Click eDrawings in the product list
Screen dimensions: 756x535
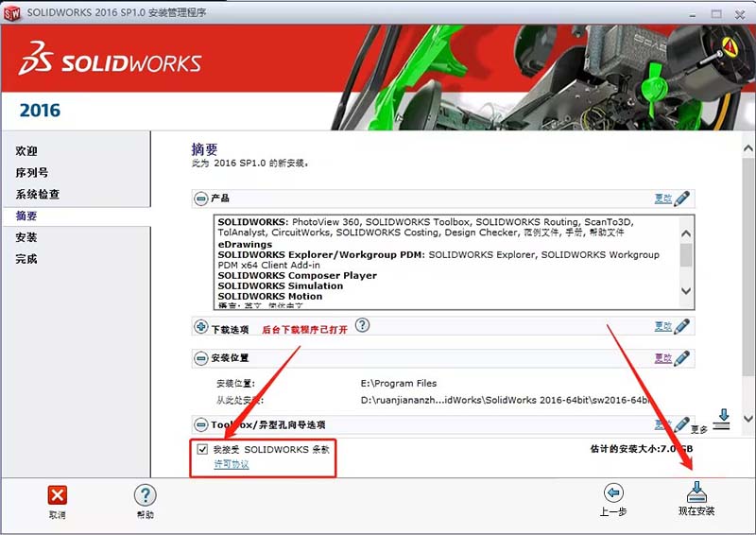pos(245,245)
